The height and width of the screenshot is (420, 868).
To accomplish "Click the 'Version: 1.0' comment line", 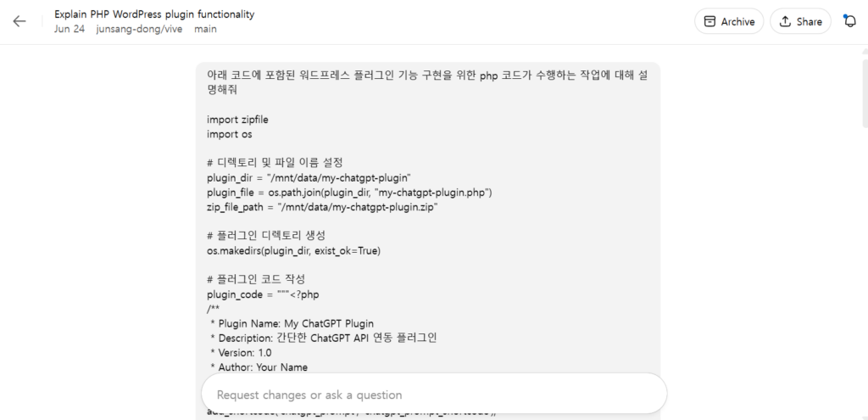I will pos(242,352).
